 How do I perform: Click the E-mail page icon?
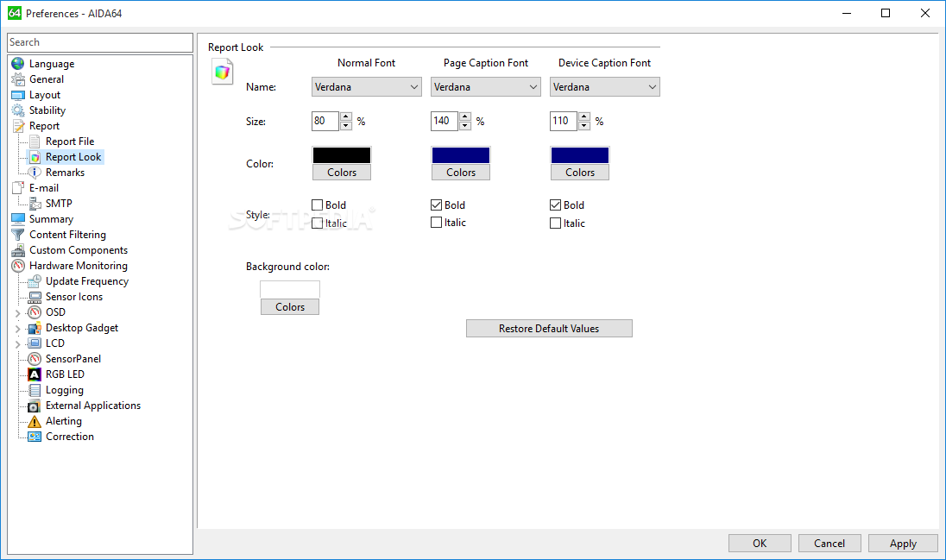18,188
